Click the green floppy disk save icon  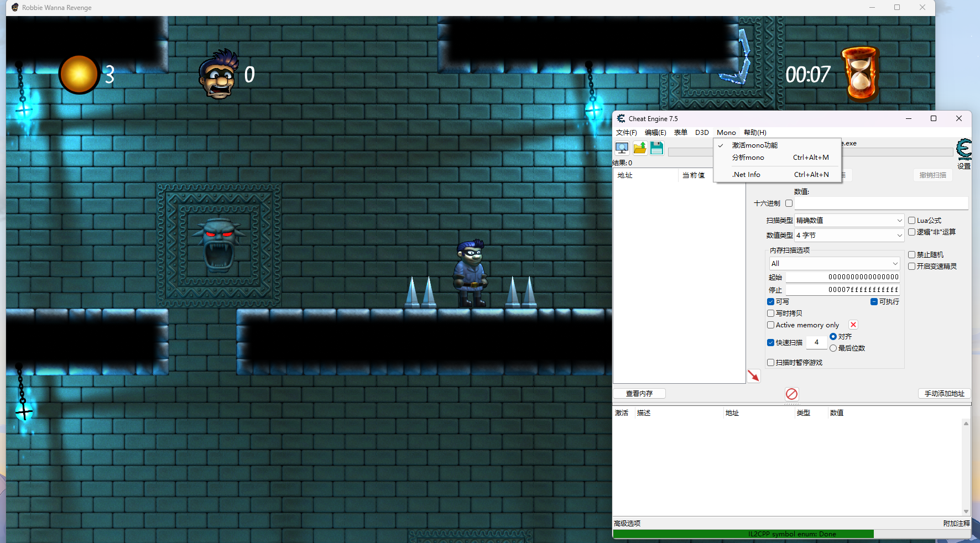656,148
